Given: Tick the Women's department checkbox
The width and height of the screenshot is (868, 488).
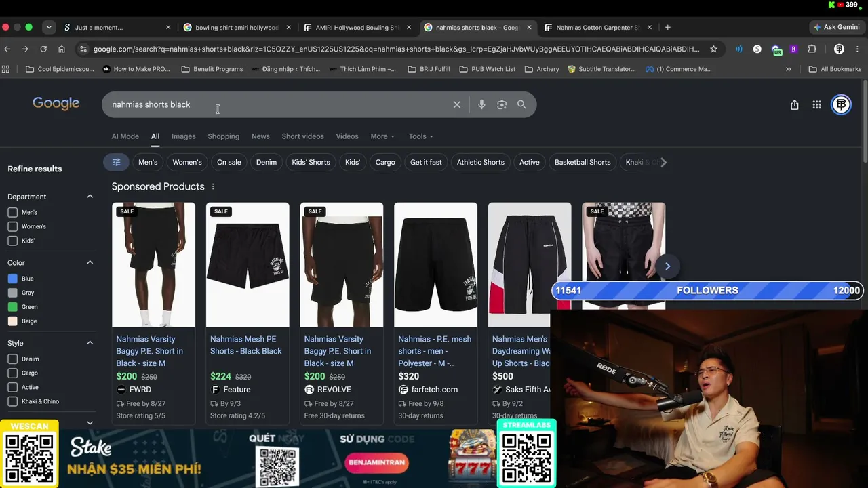Looking at the screenshot, I should (12, 226).
